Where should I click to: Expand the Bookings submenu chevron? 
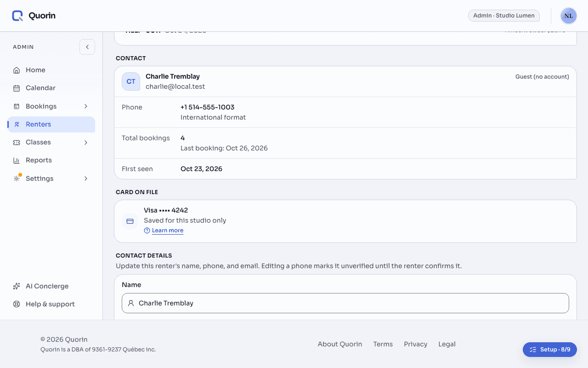click(86, 106)
